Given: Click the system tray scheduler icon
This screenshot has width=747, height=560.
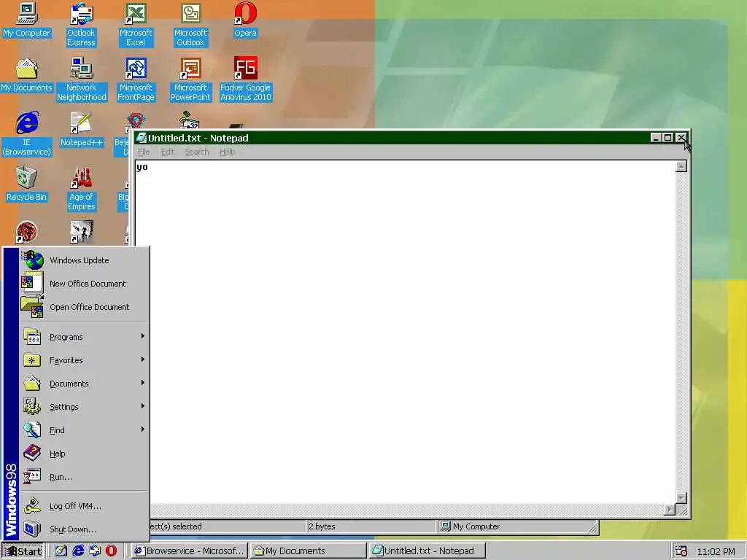Looking at the screenshot, I should 681,551.
